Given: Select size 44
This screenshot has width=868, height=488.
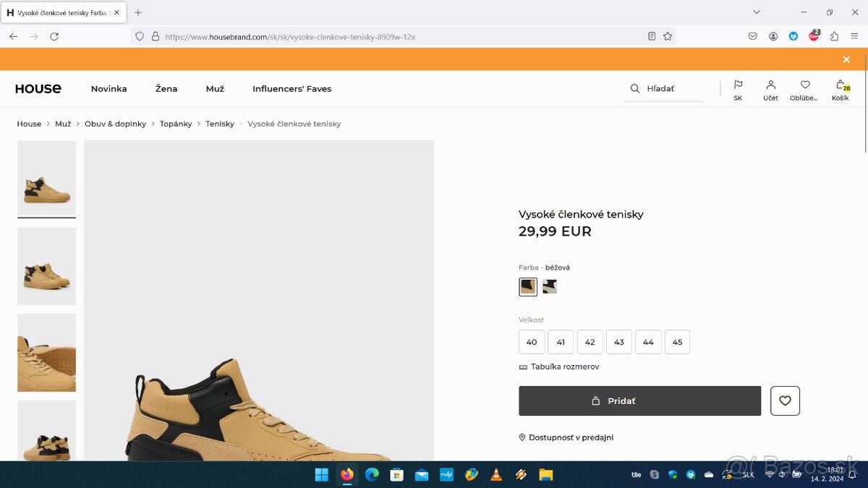Looking at the screenshot, I should point(648,342).
